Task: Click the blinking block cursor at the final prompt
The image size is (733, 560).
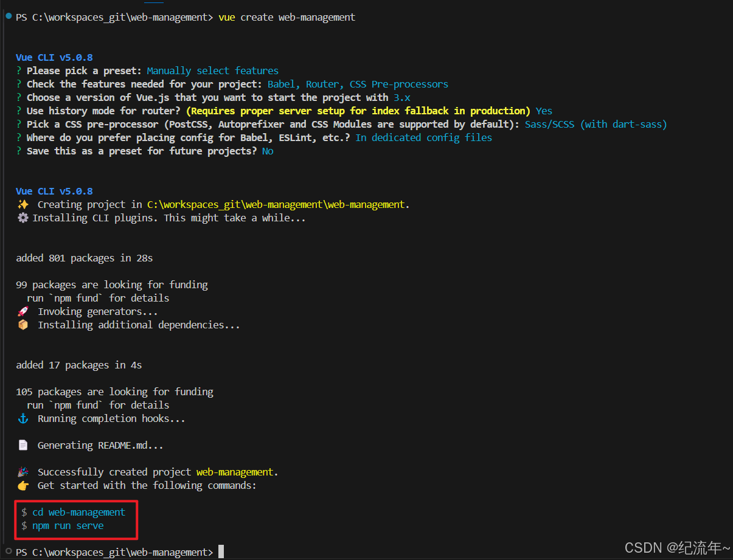Action: click(220, 551)
